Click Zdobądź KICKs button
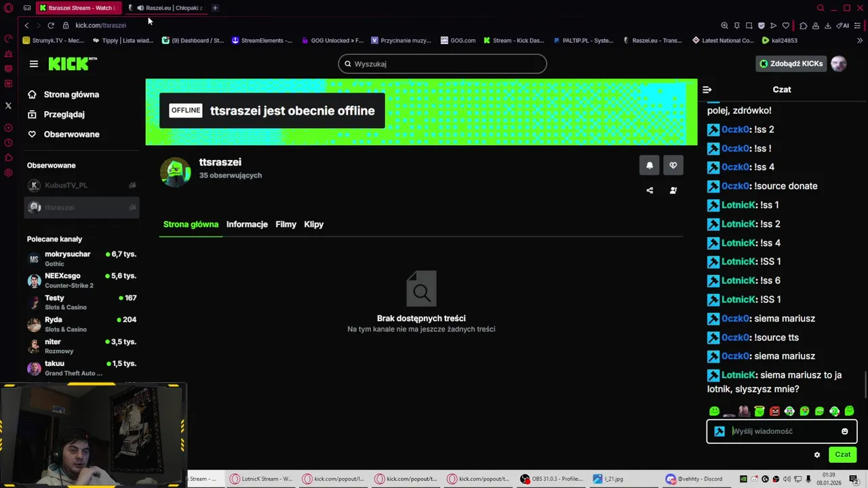 tap(791, 64)
